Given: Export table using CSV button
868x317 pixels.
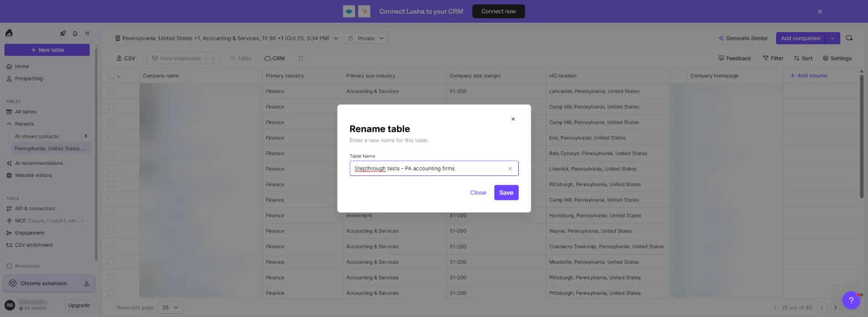Looking at the screenshot, I should click(126, 58).
